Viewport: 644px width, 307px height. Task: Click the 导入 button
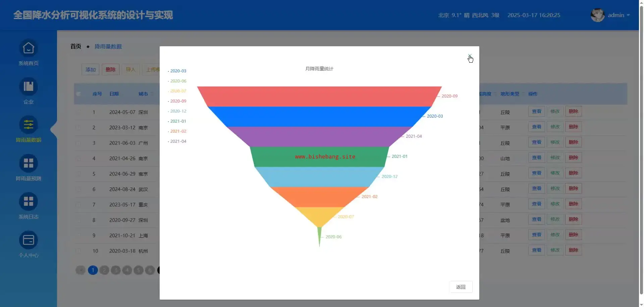coord(131,70)
